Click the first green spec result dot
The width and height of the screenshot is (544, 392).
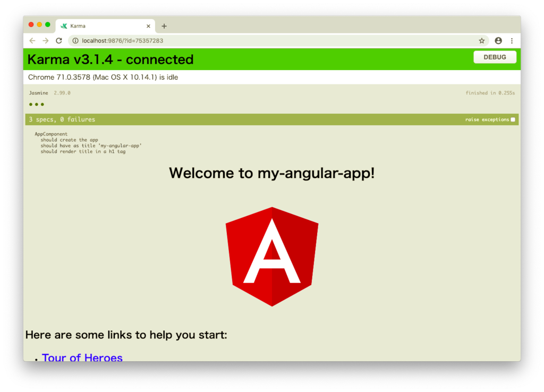[31, 105]
